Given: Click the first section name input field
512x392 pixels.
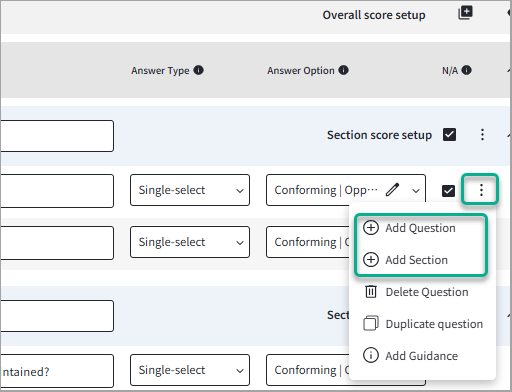Looking at the screenshot, I should tap(57, 136).
